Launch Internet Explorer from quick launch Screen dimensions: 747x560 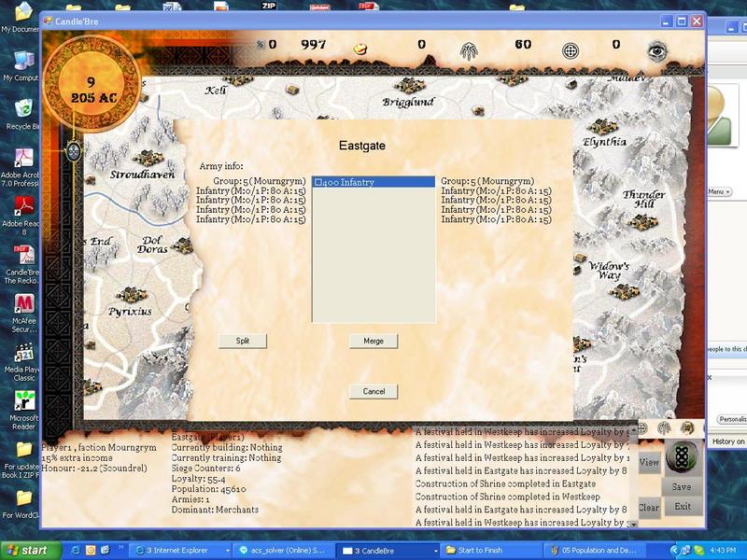point(76,550)
